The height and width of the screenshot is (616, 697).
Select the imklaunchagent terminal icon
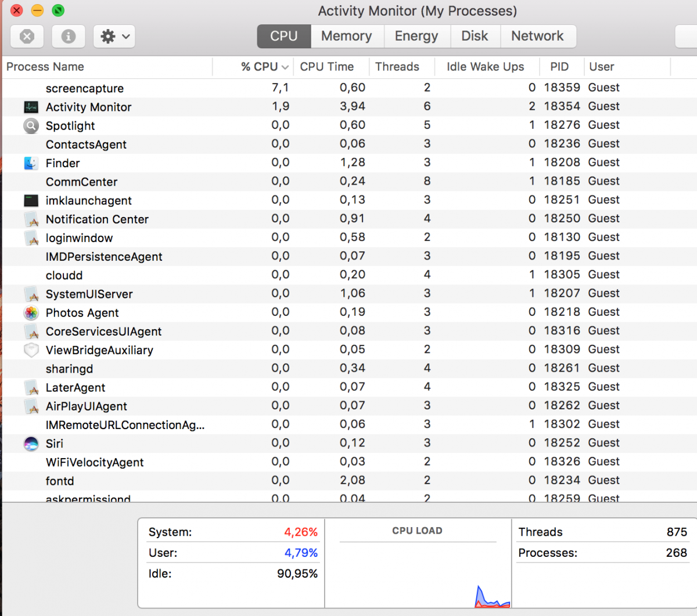[x=31, y=200]
